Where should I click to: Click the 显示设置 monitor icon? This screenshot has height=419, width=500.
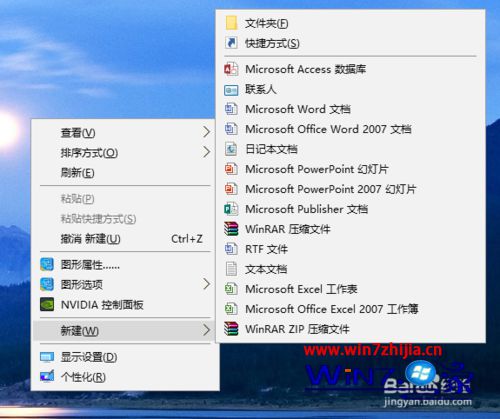point(47,357)
